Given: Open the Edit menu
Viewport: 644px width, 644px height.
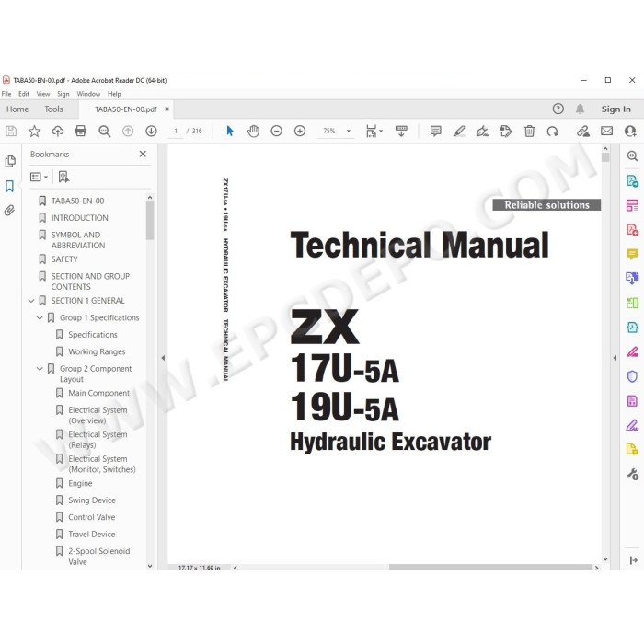Looking at the screenshot, I should pos(24,94).
